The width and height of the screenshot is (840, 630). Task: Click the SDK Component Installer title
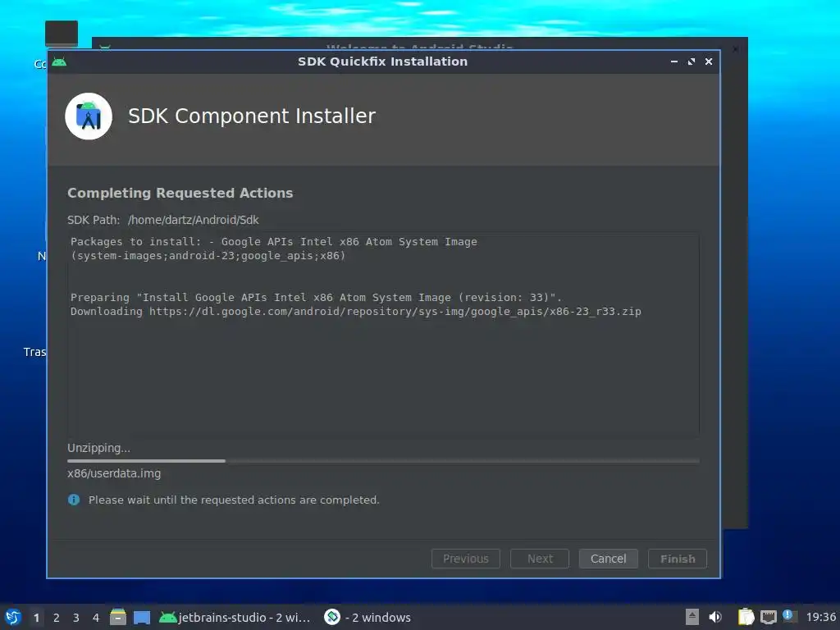(x=252, y=116)
